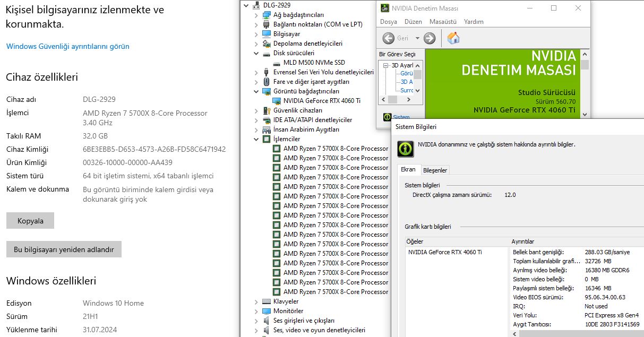644x337 pixels.
Task: Open the Düzen menu
Action: pos(413,22)
